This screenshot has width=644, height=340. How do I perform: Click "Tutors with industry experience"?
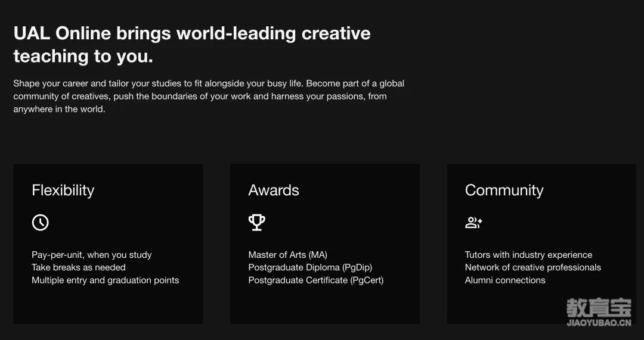tap(528, 255)
